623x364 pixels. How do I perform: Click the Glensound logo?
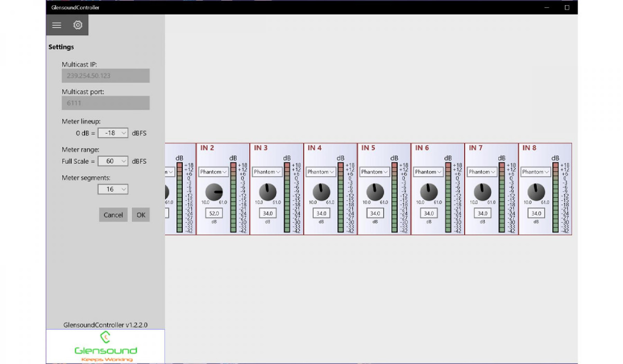(x=105, y=346)
